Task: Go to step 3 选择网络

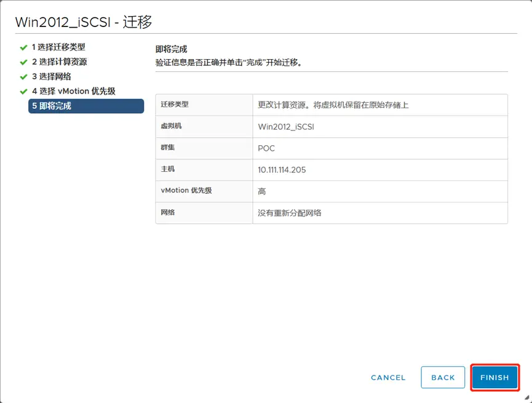Action: 52,76
